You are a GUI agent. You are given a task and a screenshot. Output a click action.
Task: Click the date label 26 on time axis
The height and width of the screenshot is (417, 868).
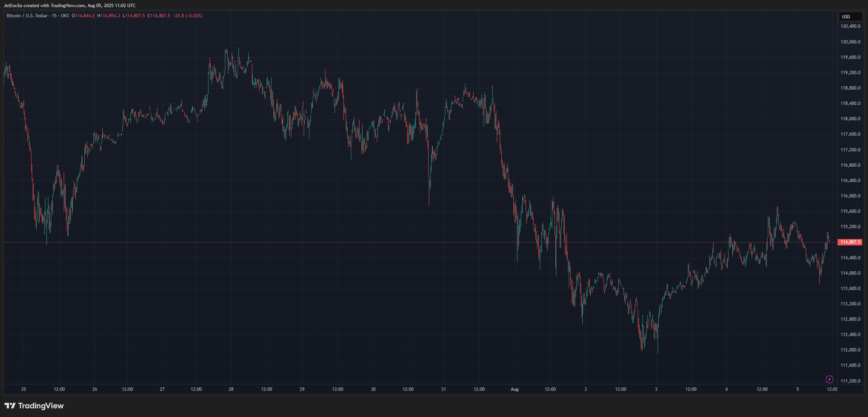pos(95,389)
